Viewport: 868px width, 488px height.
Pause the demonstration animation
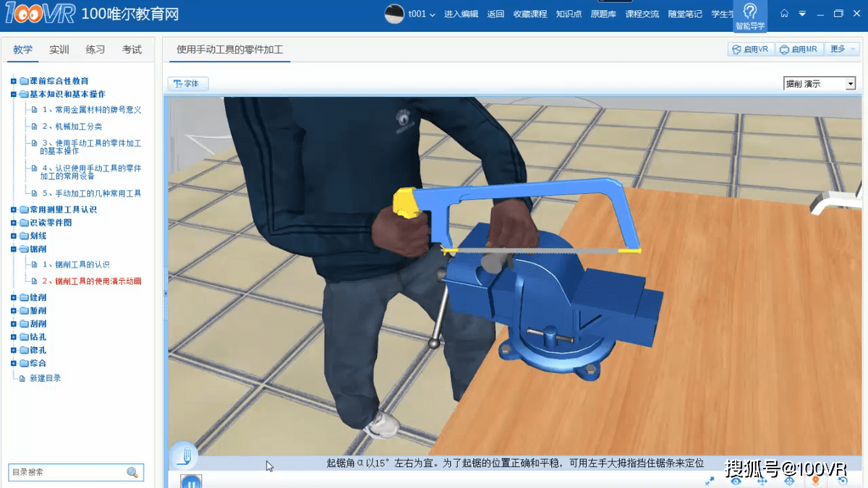(x=191, y=481)
